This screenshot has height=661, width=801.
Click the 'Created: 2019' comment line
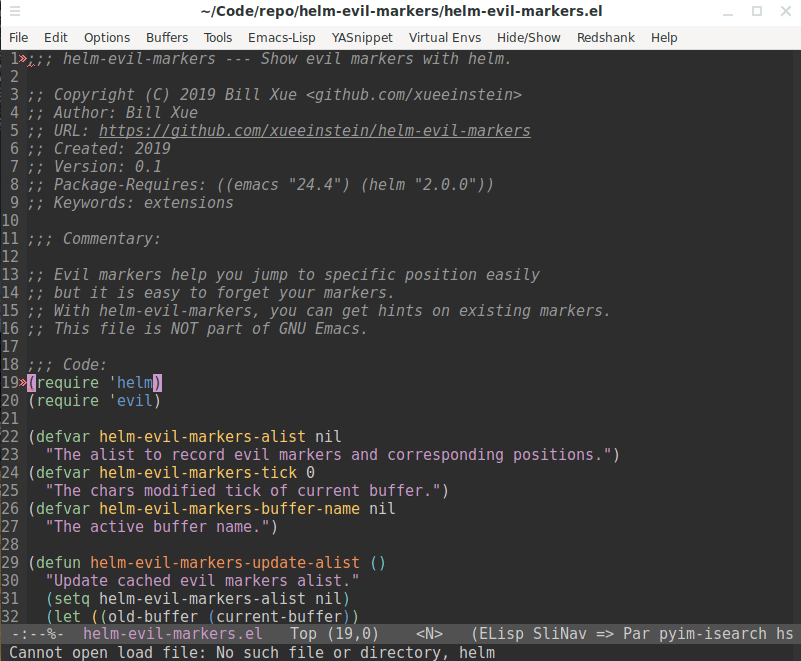pyautogui.click(x=99, y=149)
